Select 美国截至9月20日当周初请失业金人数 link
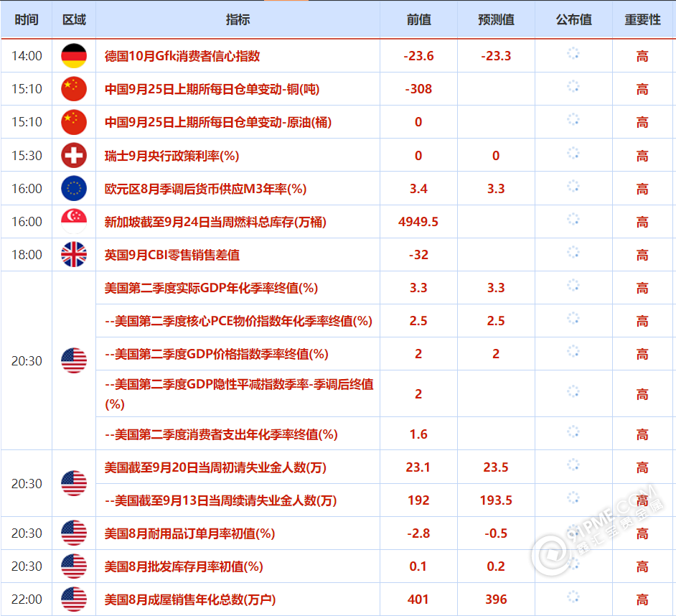 tap(215, 467)
